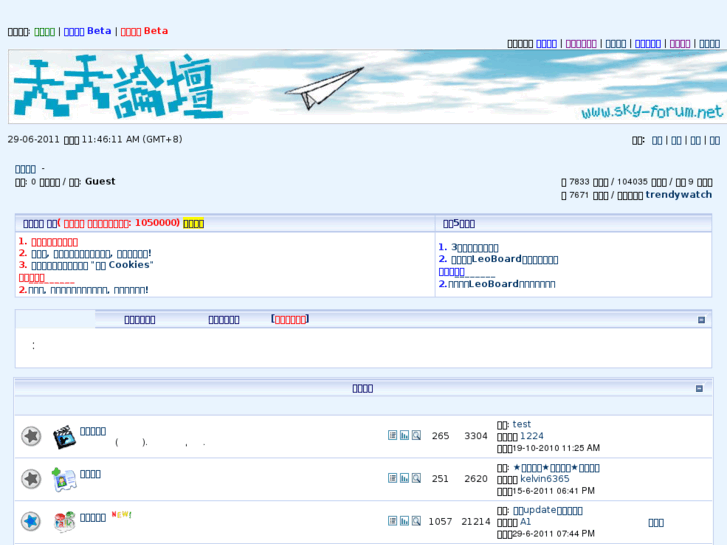The image size is (727, 545).
Task: Open the profile of poster A1
Action: coord(525,522)
